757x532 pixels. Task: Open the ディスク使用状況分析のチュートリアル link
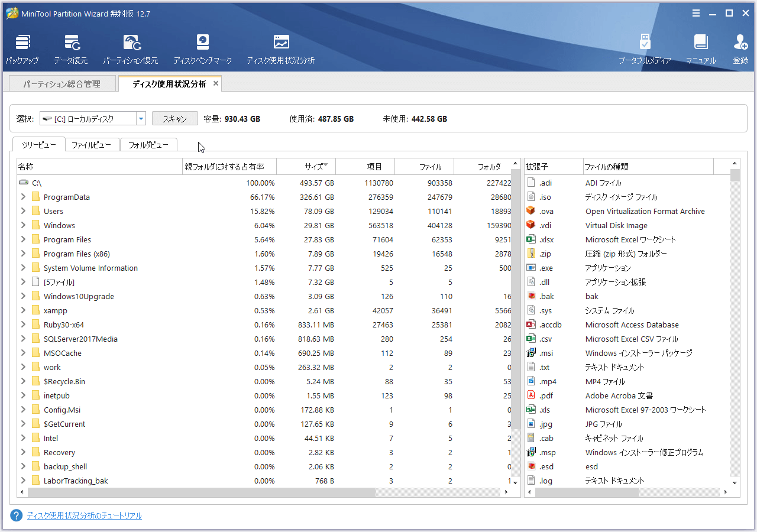tap(84, 515)
